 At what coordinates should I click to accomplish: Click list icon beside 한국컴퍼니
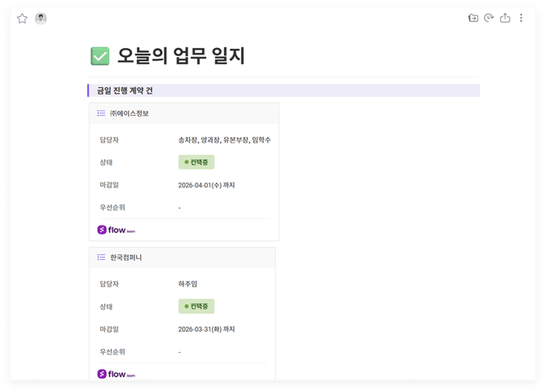[101, 258]
